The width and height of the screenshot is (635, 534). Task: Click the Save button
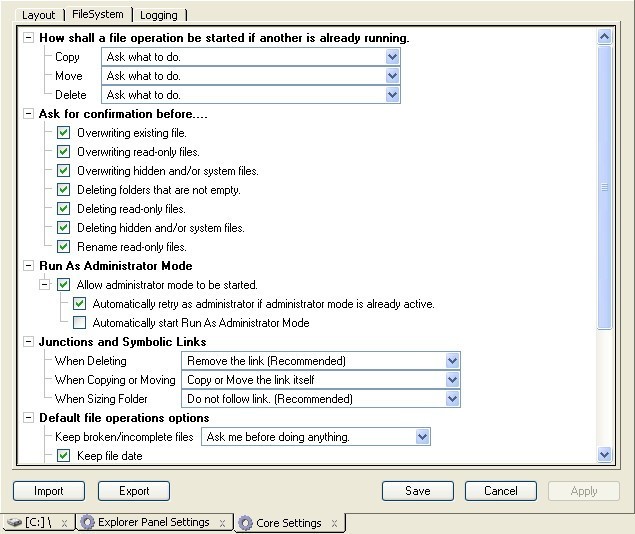418,491
